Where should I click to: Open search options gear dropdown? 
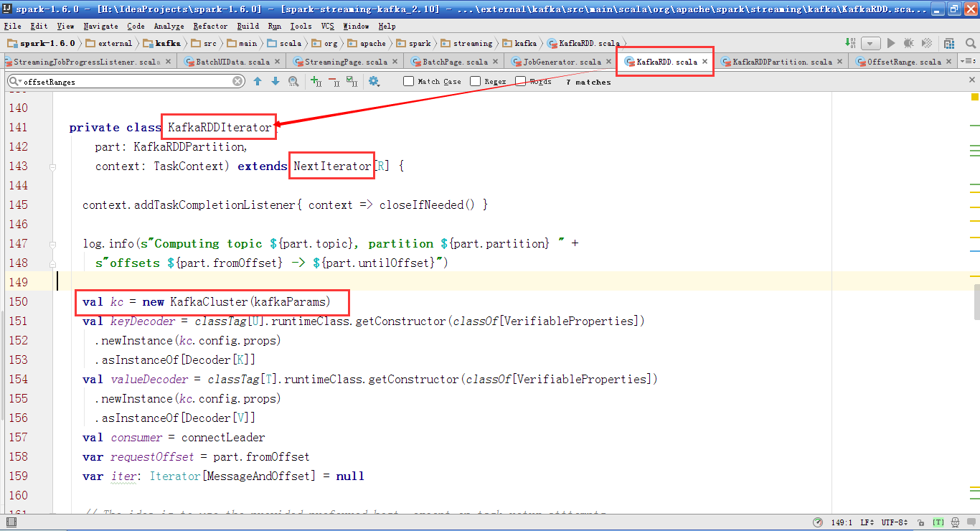(x=374, y=82)
